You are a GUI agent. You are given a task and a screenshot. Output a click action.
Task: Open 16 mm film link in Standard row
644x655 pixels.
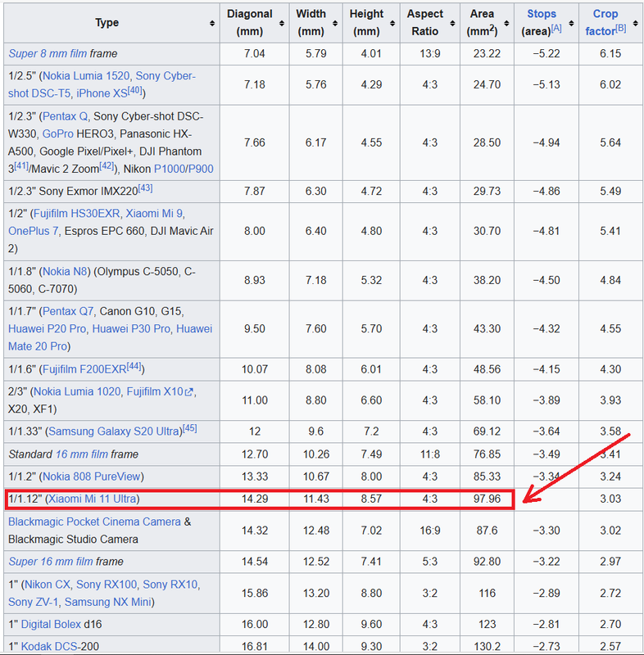point(82,454)
